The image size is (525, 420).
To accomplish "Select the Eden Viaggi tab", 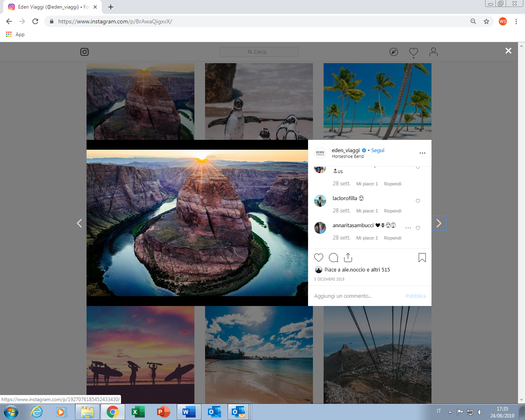I will 52,7.
